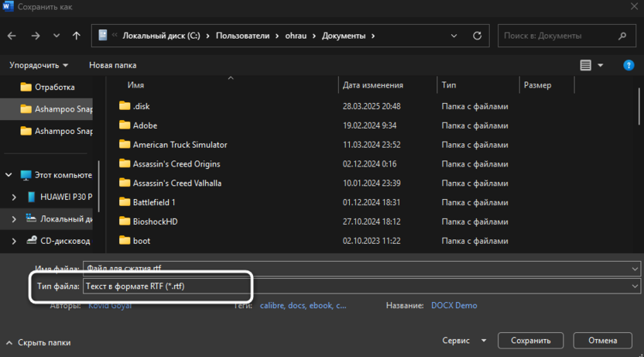
Task: Open recent locations dropdown arrow
Action: click(x=57, y=36)
